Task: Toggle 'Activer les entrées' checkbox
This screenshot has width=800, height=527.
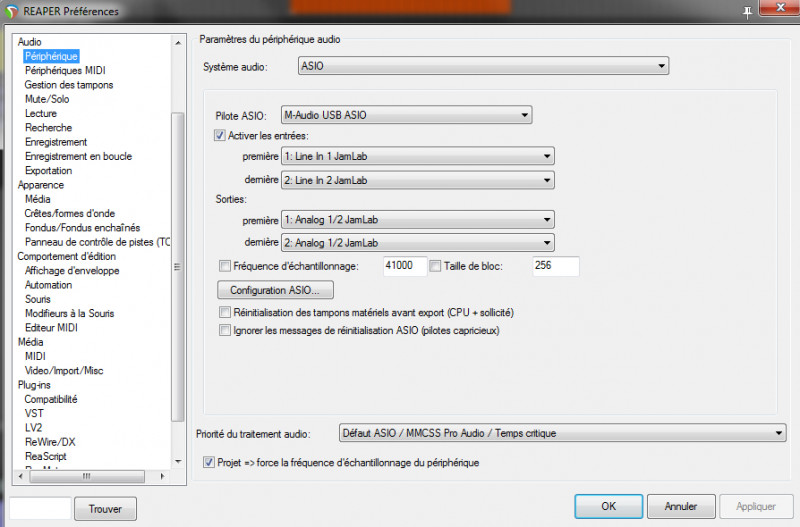Action: pos(221,135)
